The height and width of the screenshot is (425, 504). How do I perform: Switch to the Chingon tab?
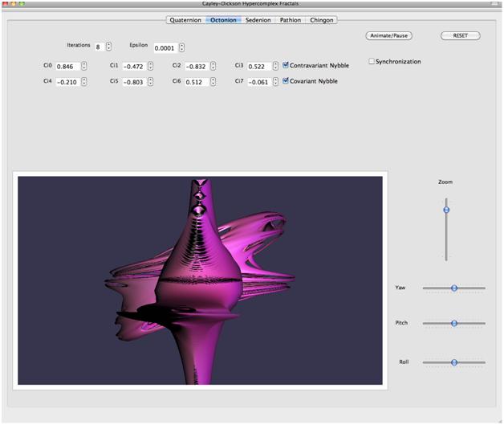[x=322, y=20]
